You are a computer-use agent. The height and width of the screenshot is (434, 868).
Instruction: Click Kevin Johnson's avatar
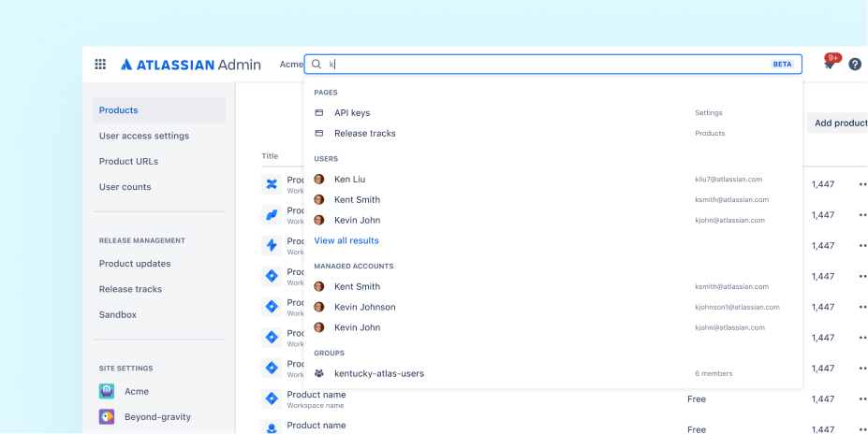tap(319, 307)
